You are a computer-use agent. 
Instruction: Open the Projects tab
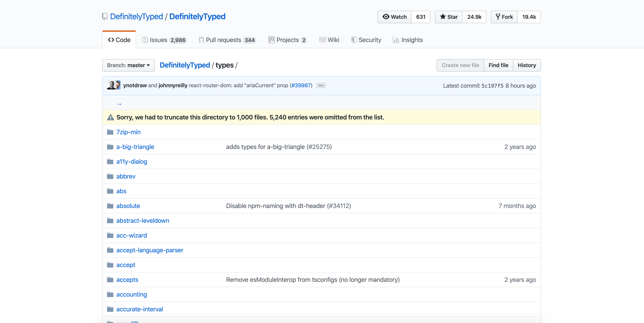point(288,40)
